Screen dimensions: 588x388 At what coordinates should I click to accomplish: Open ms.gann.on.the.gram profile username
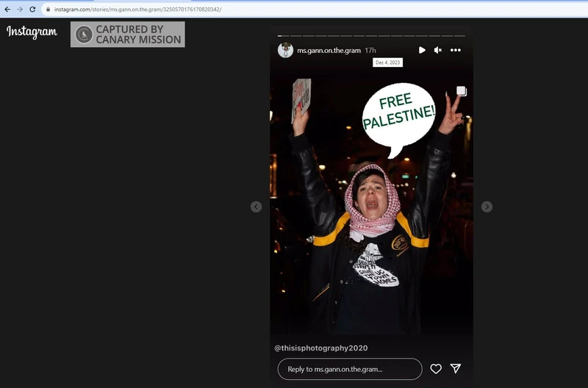pyautogui.click(x=329, y=50)
